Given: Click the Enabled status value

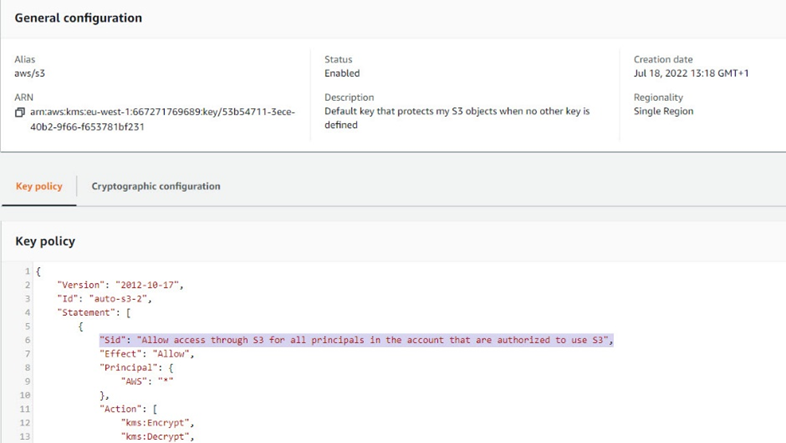Looking at the screenshot, I should click(342, 74).
